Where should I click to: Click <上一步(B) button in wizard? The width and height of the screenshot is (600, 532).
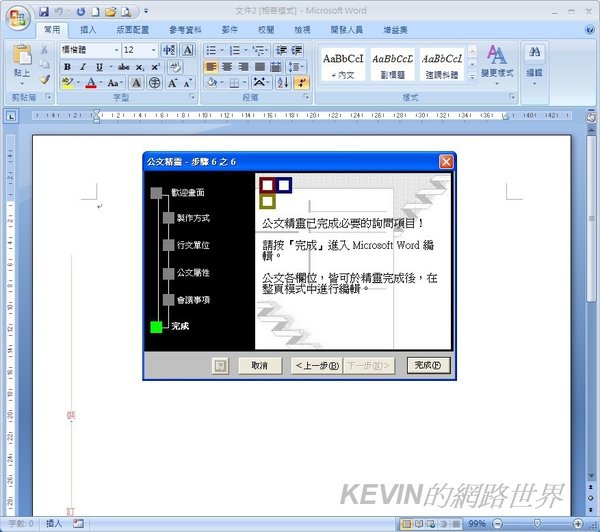point(317,366)
